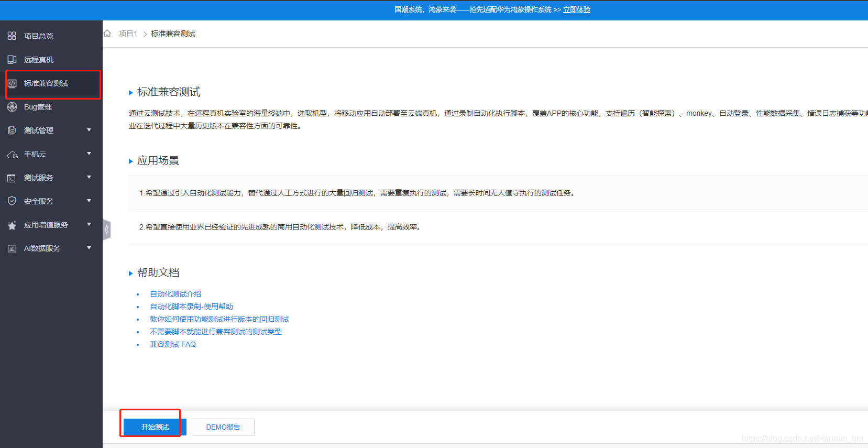Open AI数据服务 menu item

pos(51,248)
